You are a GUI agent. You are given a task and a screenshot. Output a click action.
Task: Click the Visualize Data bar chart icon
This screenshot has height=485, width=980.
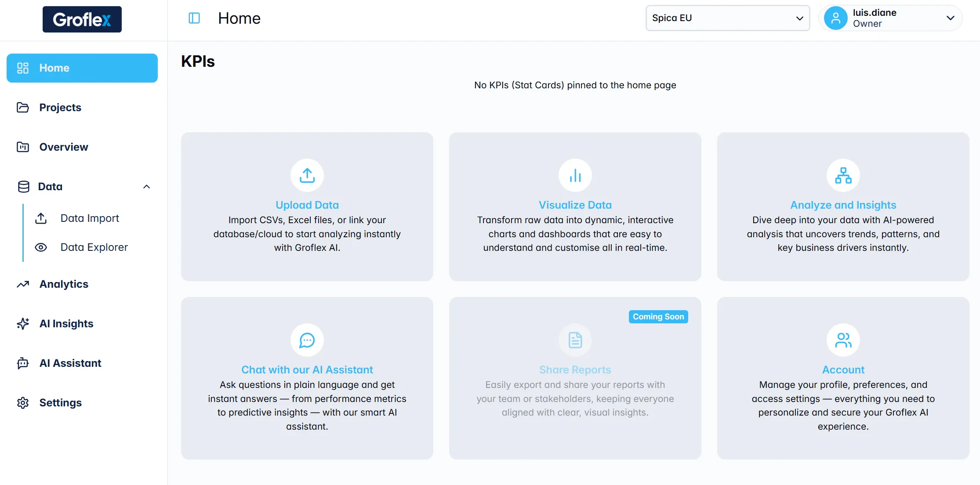[x=575, y=175]
